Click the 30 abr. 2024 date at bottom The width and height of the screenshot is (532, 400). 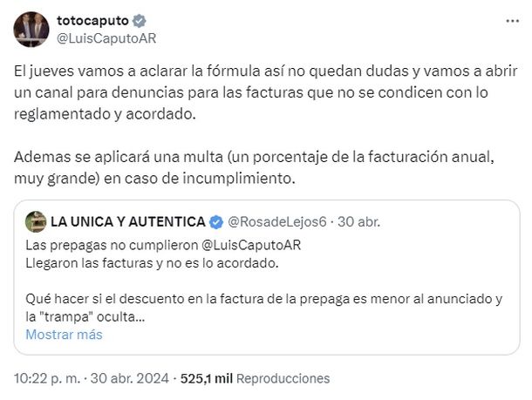coord(130,378)
